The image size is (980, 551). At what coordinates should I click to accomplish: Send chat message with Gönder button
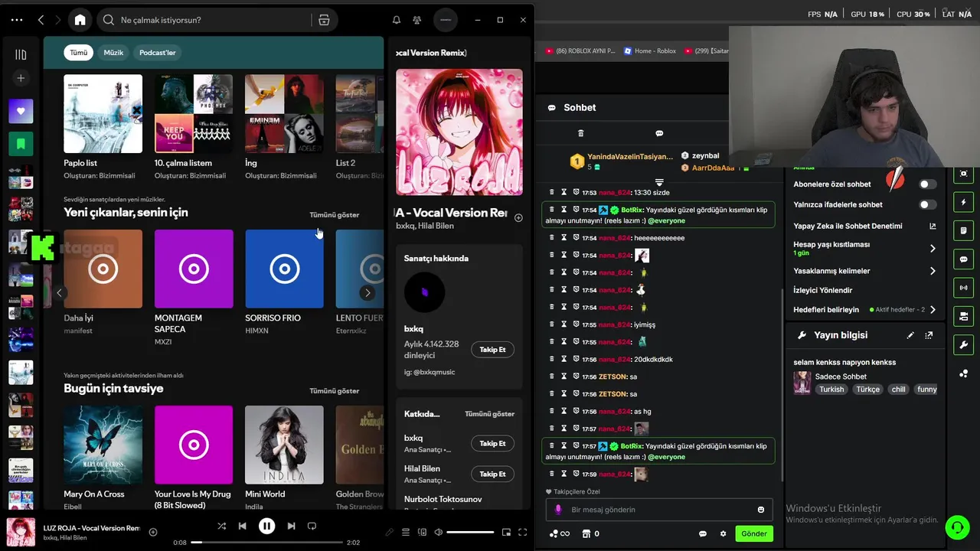pos(753,533)
